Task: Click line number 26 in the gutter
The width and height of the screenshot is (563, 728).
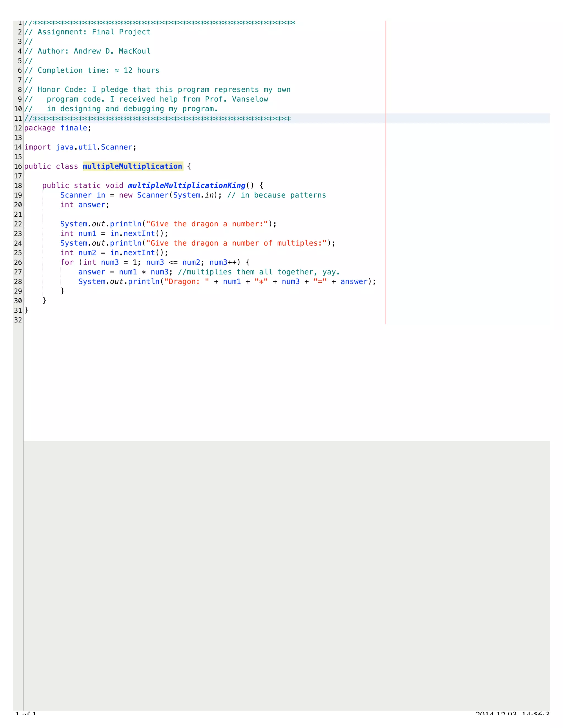Action: point(18,262)
